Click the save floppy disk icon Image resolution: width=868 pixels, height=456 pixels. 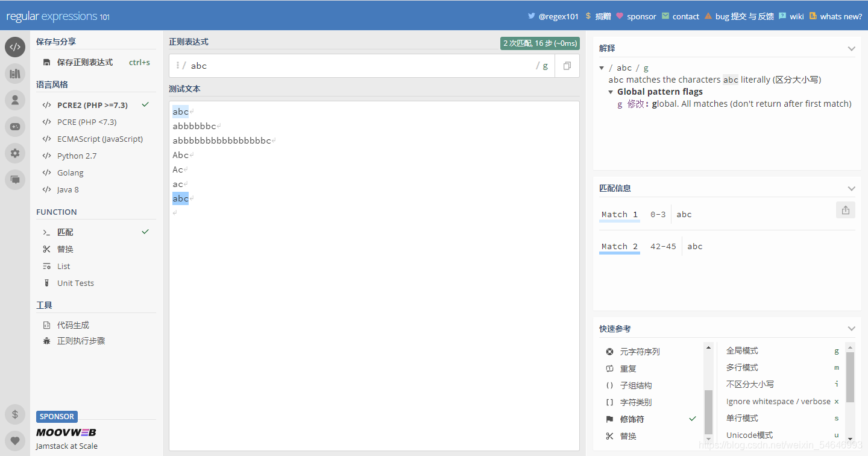(x=47, y=62)
